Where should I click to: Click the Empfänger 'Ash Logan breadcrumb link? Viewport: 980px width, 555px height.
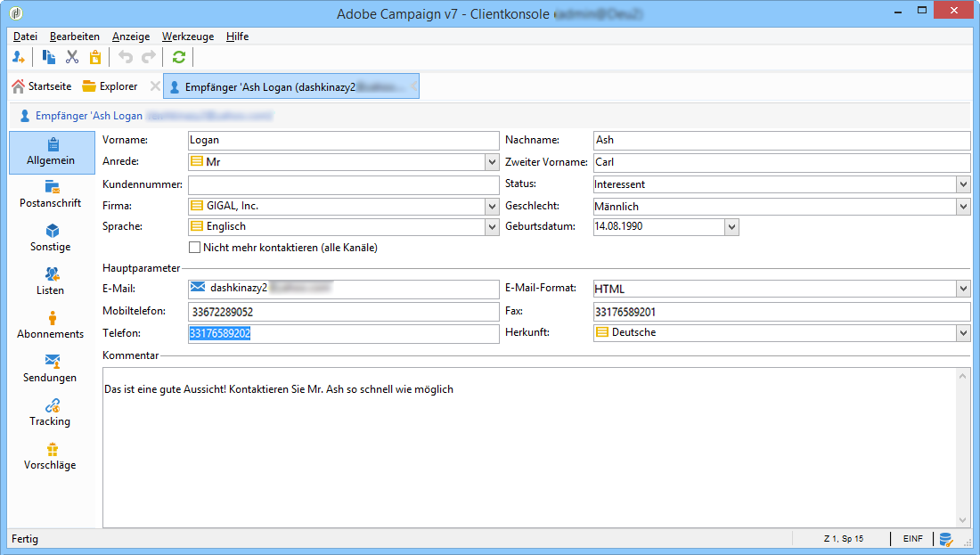89,116
